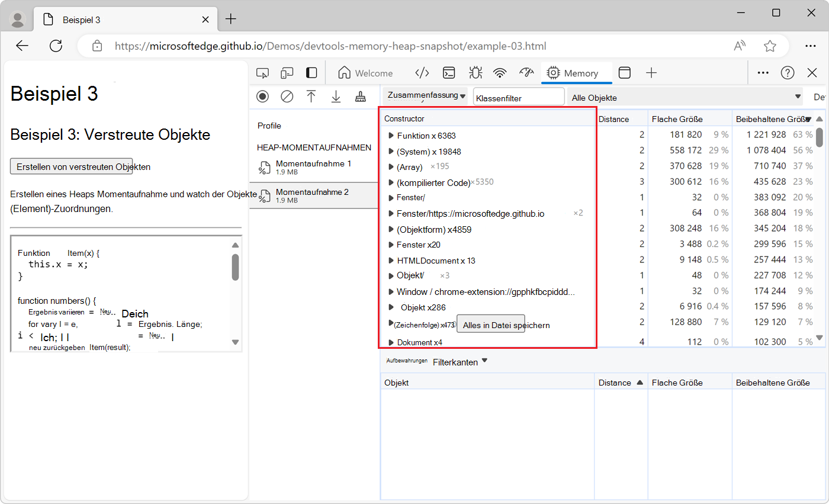This screenshot has height=504, width=829.
Task: Expand the (System) x 19848 row
Action: tap(391, 151)
